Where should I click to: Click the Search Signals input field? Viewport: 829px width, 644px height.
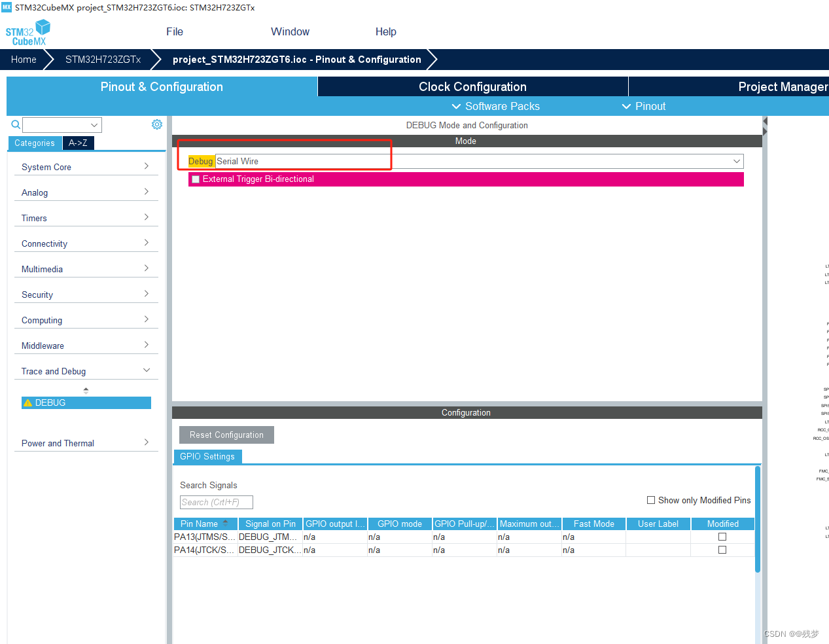[217, 502]
